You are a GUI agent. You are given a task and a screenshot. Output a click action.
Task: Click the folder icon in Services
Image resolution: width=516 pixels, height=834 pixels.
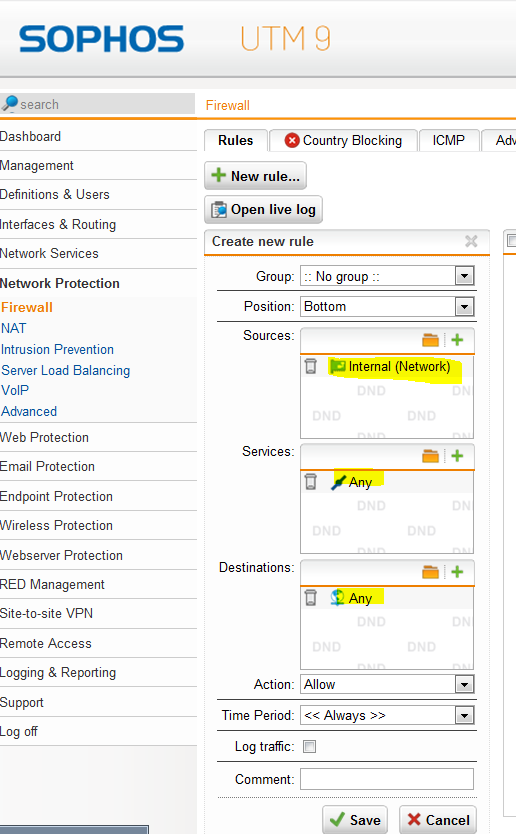tap(430, 456)
